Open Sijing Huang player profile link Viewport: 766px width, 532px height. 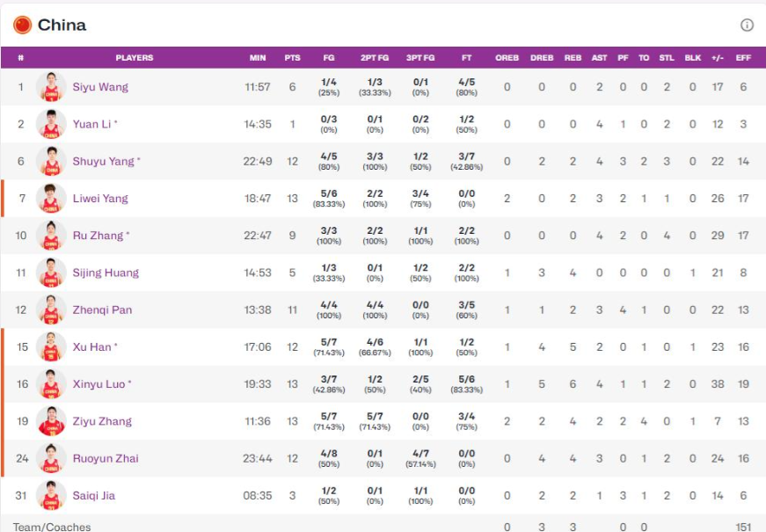click(x=106, y=273)
